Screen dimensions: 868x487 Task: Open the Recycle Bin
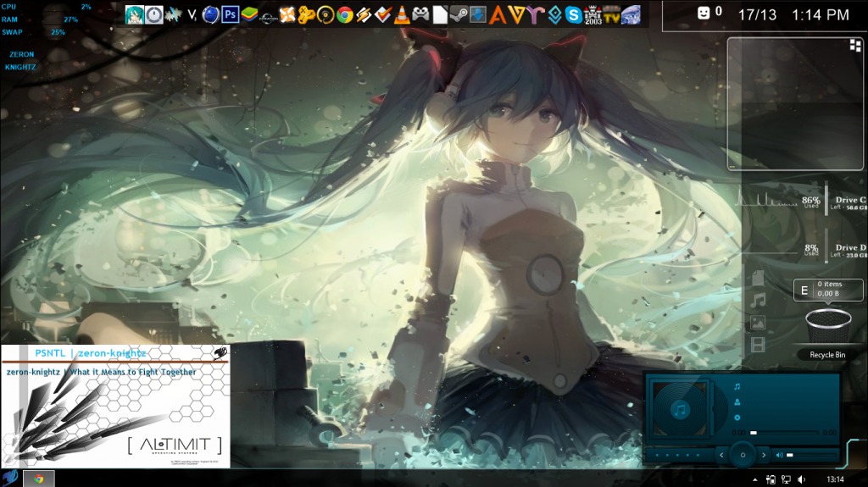(828, 327)
